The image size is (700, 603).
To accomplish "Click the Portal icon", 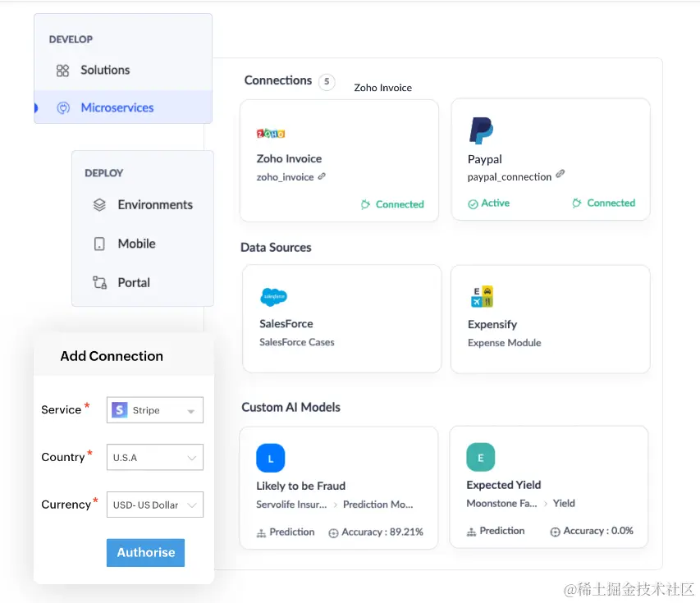I will click(x=99, y=282).
